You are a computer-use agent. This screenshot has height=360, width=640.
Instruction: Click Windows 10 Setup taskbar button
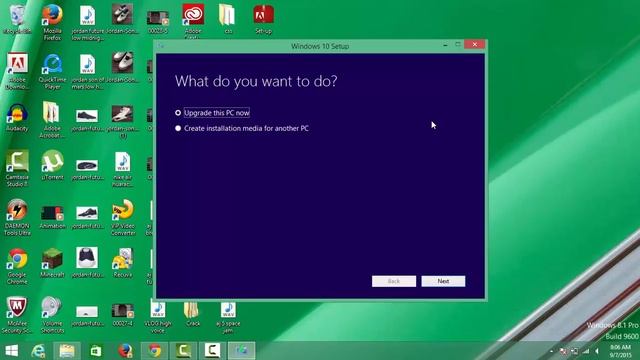coord(242,351)
